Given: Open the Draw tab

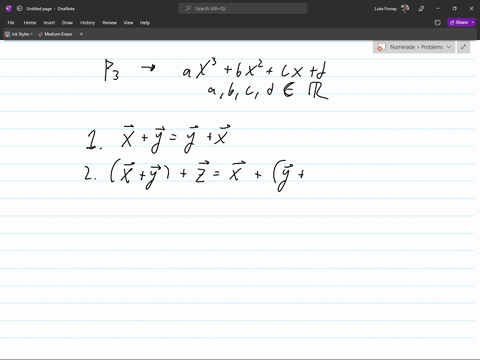Looking at the screenshot, I should [x=67, y=23].
